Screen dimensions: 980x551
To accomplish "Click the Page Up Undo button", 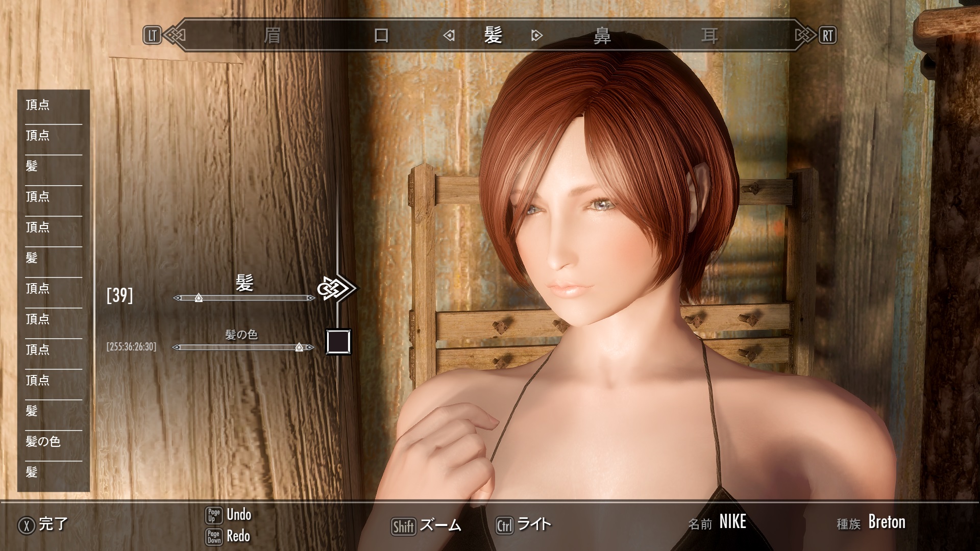I will (x=228, y=515).
